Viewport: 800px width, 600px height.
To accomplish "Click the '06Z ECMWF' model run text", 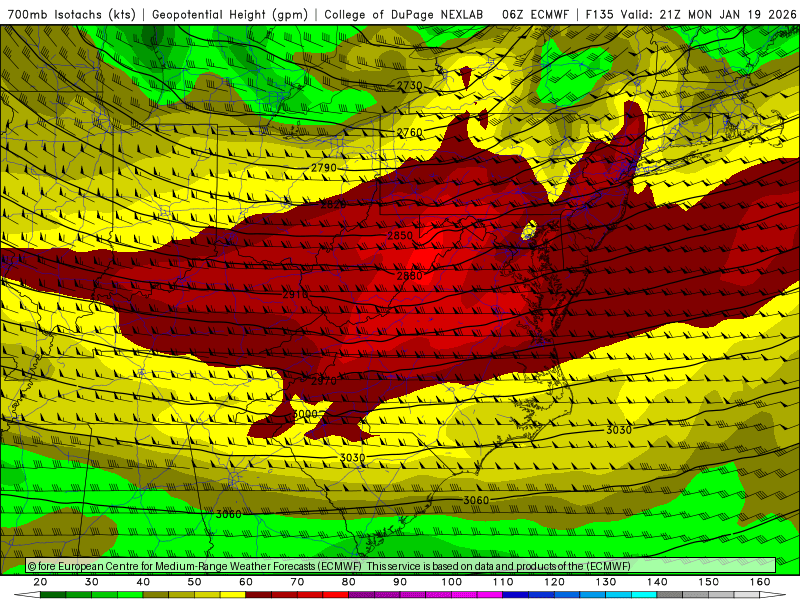I will 535,14.
